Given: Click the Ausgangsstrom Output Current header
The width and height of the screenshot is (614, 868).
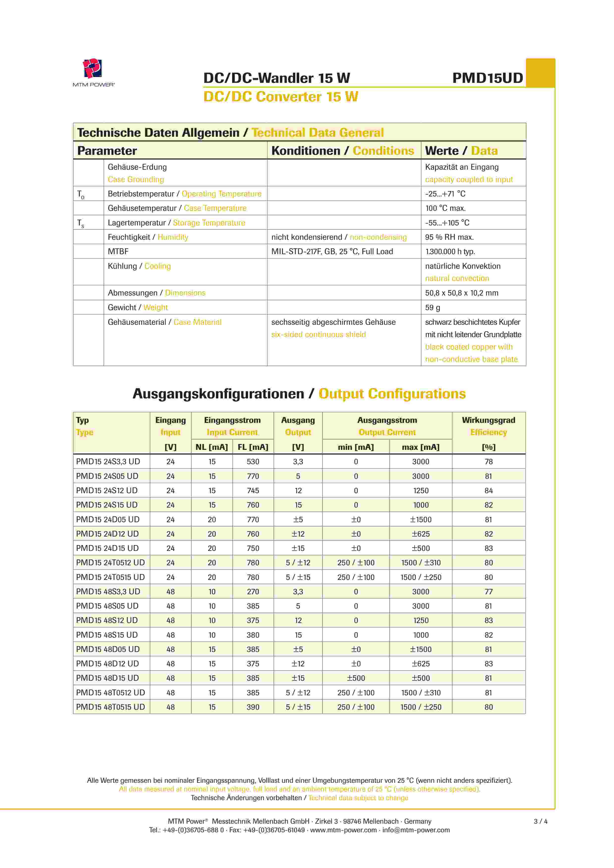Looking at the screenshot, I should pos(387,426).
